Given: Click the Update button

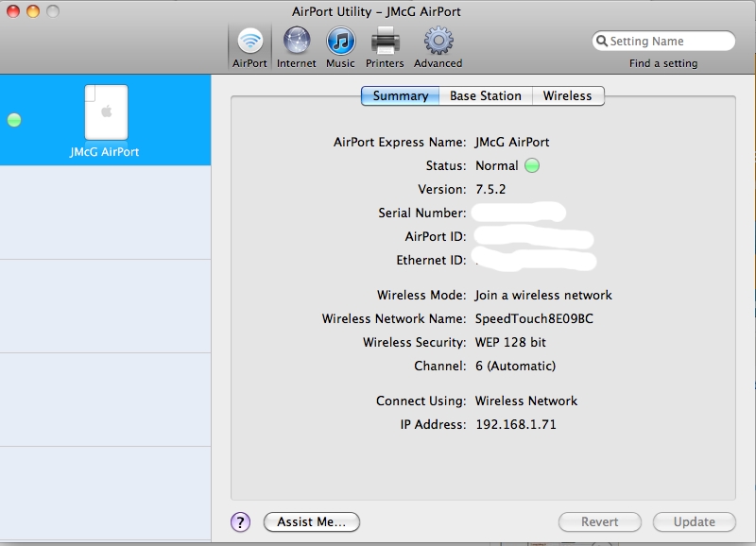Looking at the screenshot, I should pyautogui.click(x=695, y=521).
